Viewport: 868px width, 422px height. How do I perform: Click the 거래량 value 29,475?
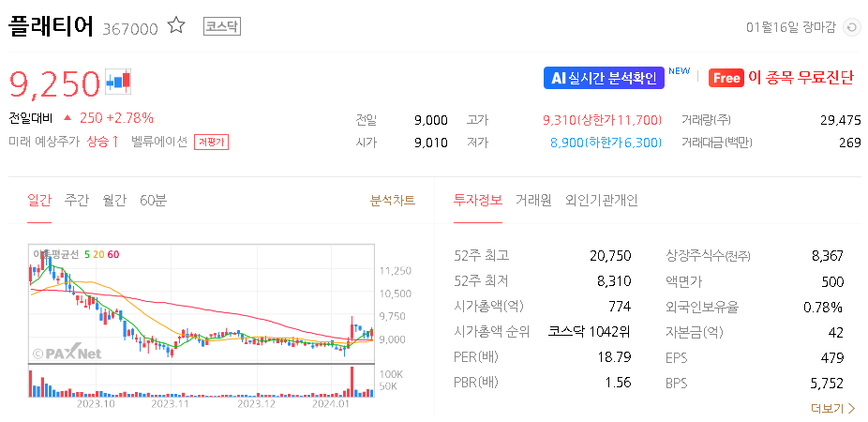pos(841,120)
